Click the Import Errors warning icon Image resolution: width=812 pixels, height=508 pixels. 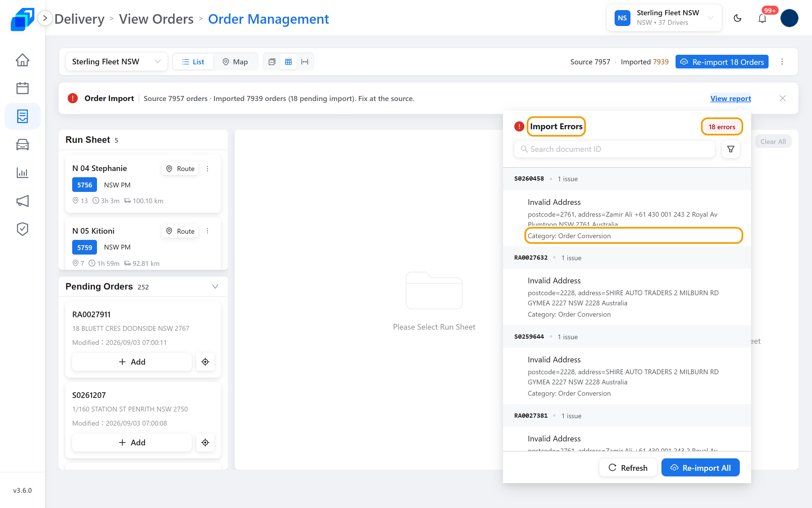tap(519, 126)
